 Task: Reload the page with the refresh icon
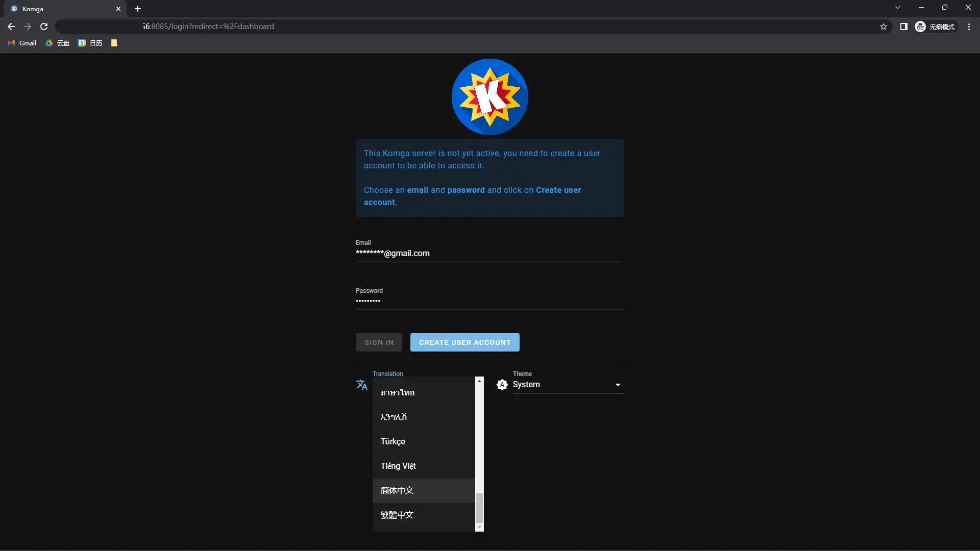(x=44, y=27)
